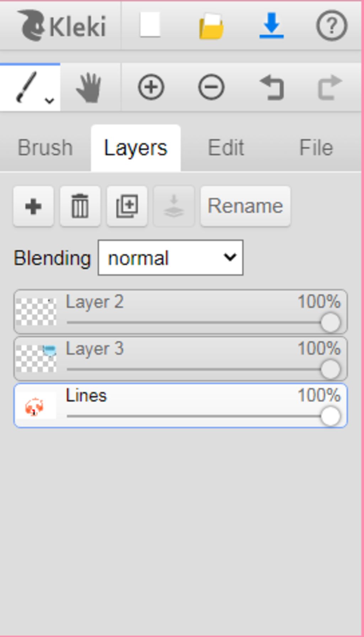Click Layer 2 opacity slider handle
This screenshot has width=364, height=637.
331,322
